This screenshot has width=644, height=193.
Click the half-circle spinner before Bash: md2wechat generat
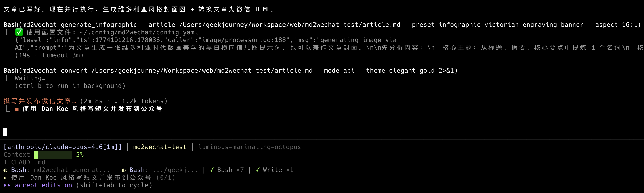click(x=6, y=170)
